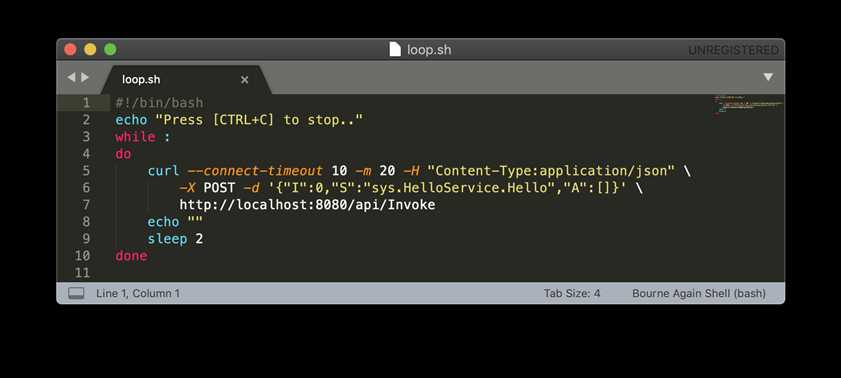Click the document icon in title bar
Screen dimensions: 841x378
(x=395, y=50)
